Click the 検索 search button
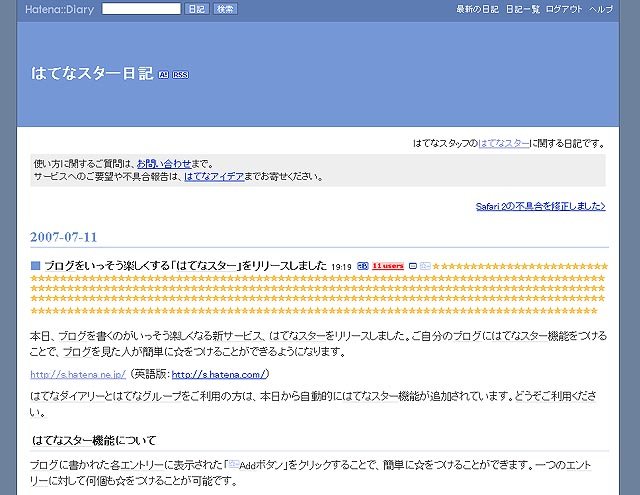This screenshot has height=495, width=640. (x=225, y=9)
